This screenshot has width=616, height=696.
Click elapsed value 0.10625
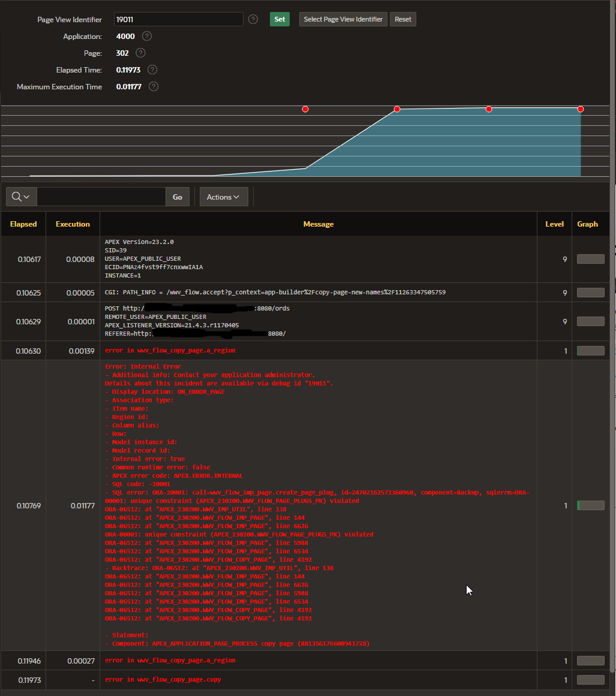[x=28, y=293]
